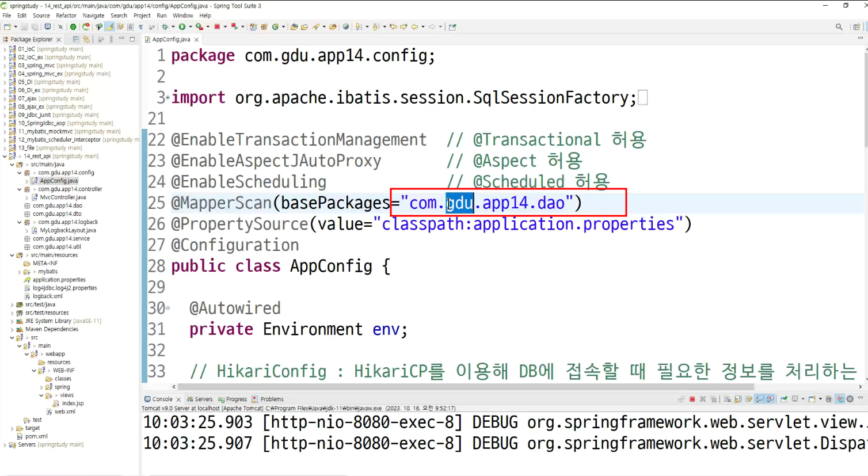This screenshot has height=476, width=868.
Task: Collapse com.gdu.app14.controller package
Action: [20, 189]
